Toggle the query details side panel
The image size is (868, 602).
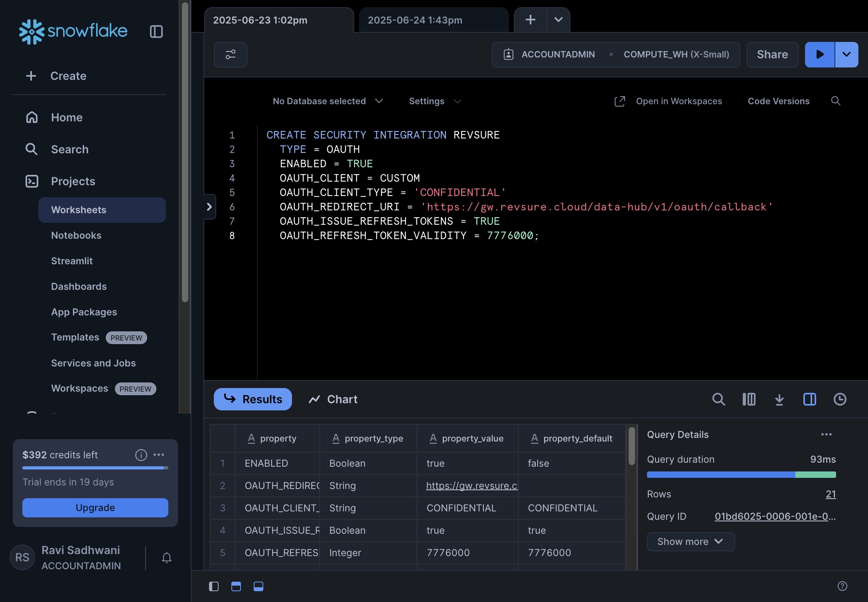[x=809, y=399]
